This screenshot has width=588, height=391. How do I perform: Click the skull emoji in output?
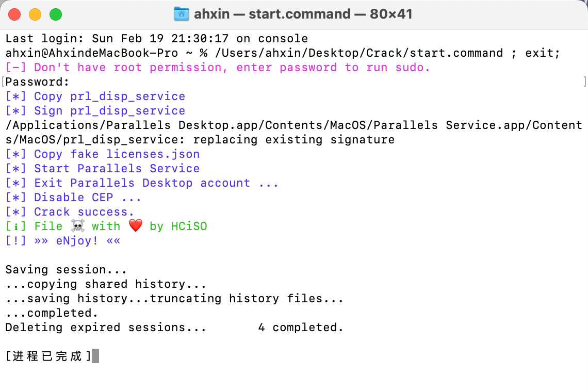pyautogui.click(x=77, y=226)
